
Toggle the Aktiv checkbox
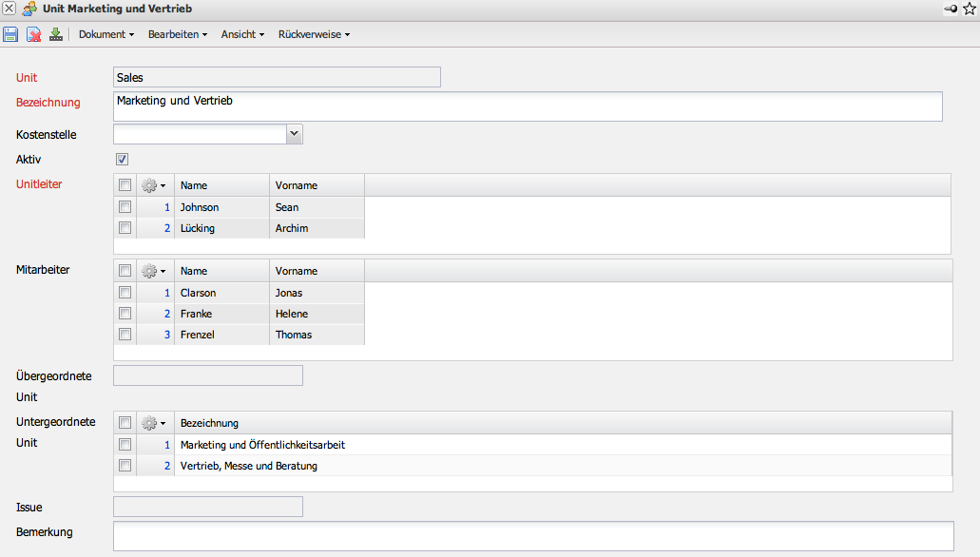coord(122,160)
